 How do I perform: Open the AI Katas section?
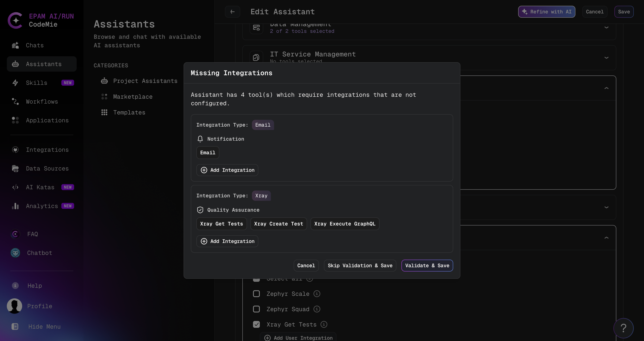(x=40, y=187)
